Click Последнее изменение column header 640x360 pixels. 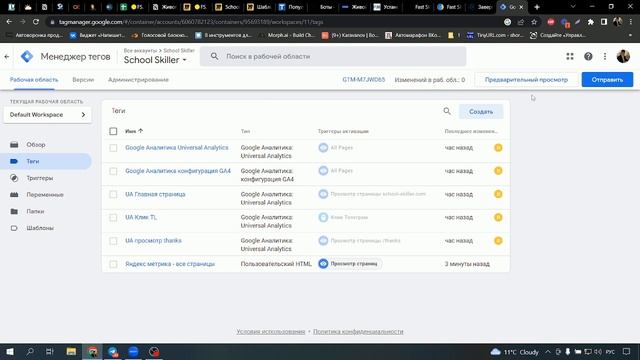point(471,131)
